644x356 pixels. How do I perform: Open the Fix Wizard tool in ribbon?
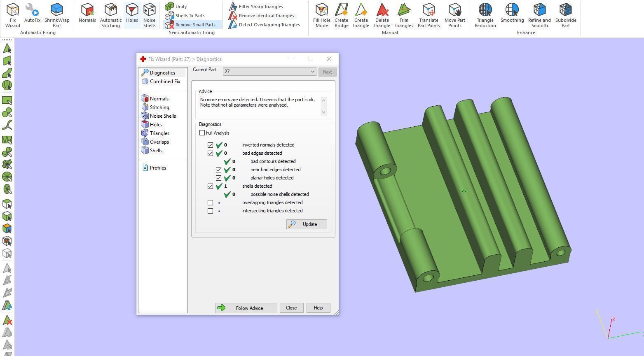(13, 15)
